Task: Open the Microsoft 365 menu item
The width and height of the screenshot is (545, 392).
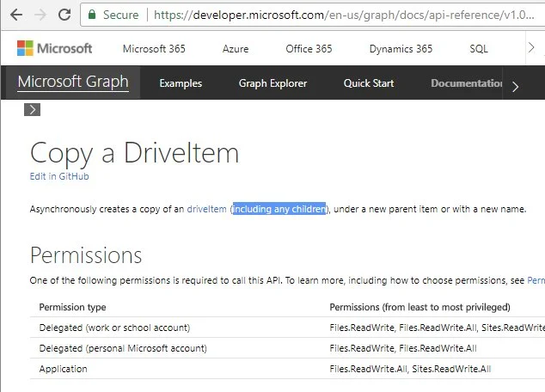Action: [x=156, y=49]
